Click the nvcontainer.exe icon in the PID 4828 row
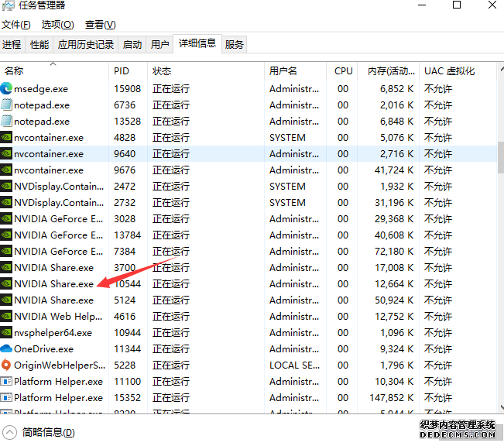The width and height of the screenshot is (504, 446). pyautogui.click(x=6, y=137)
